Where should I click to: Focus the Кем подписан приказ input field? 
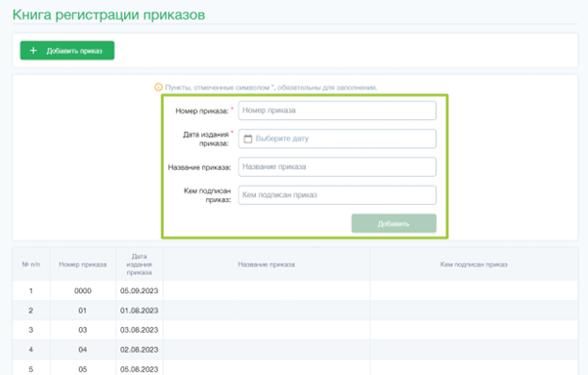coord(337,195)
